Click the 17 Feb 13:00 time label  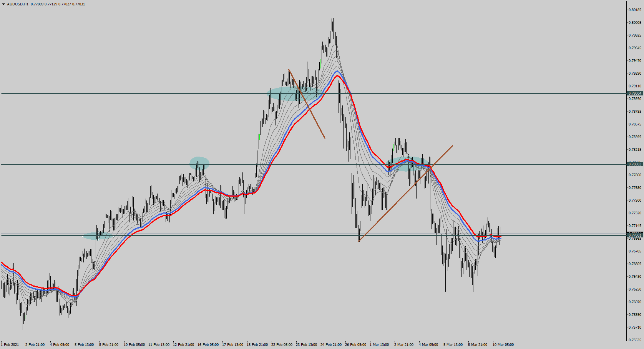point(232,345)
